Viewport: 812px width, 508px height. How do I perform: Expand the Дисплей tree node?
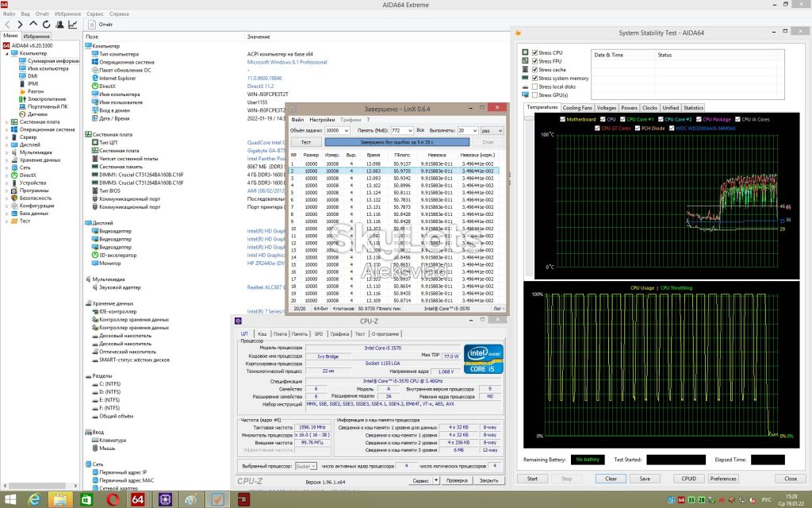6,144
